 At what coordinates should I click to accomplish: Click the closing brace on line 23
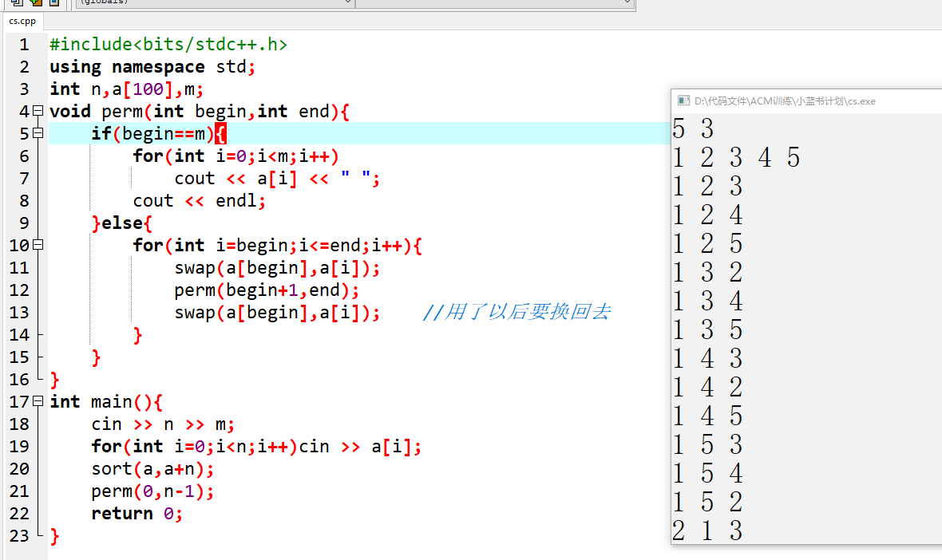54,536
